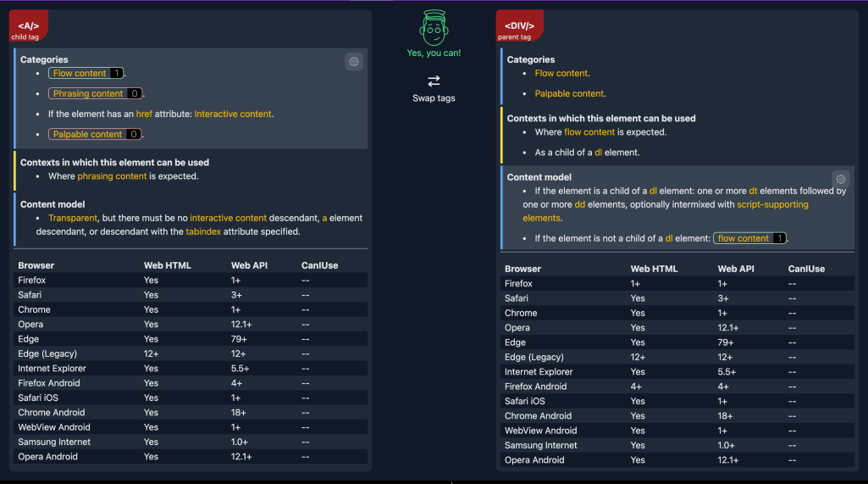Toggle the Phrasing content 0 badge
This screenshot has width=868, height=484.
(x=95, y=94)
